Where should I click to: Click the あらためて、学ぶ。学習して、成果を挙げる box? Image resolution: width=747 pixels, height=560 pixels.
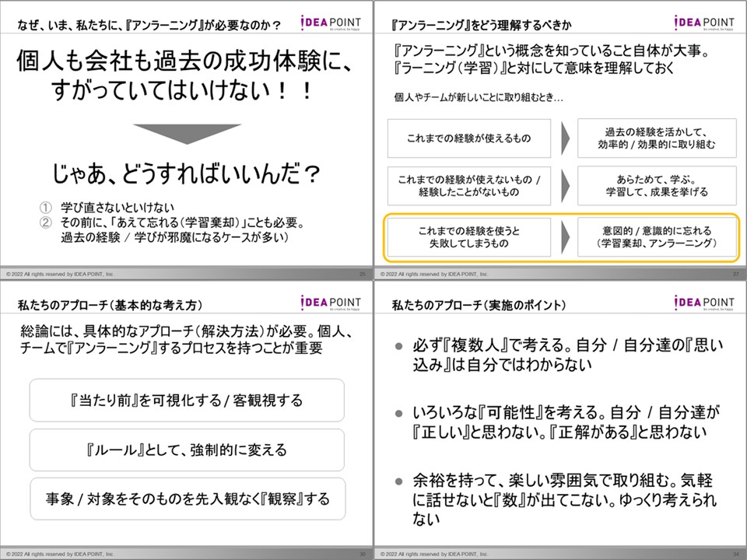(657, 185)
